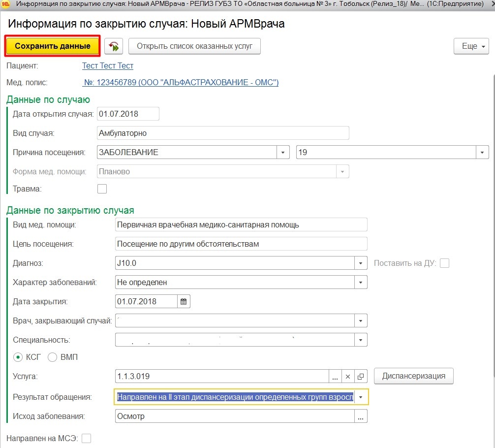Viewport: 495px width, 448px height.
Task: Click the ellipsis button in Услуга field
Action: [335, 377]
